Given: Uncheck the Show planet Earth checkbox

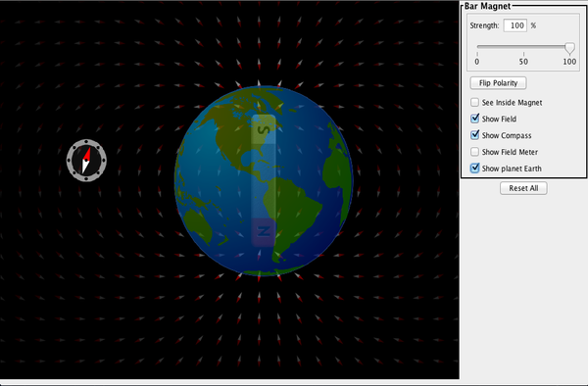Looking at the screenshot, I should pyautogui.click(x=474, y=169).
